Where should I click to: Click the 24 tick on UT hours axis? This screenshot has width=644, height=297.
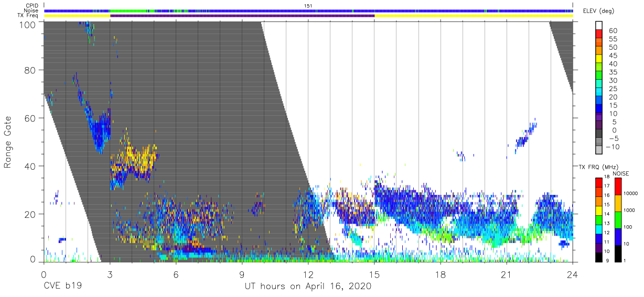[573, 274]
